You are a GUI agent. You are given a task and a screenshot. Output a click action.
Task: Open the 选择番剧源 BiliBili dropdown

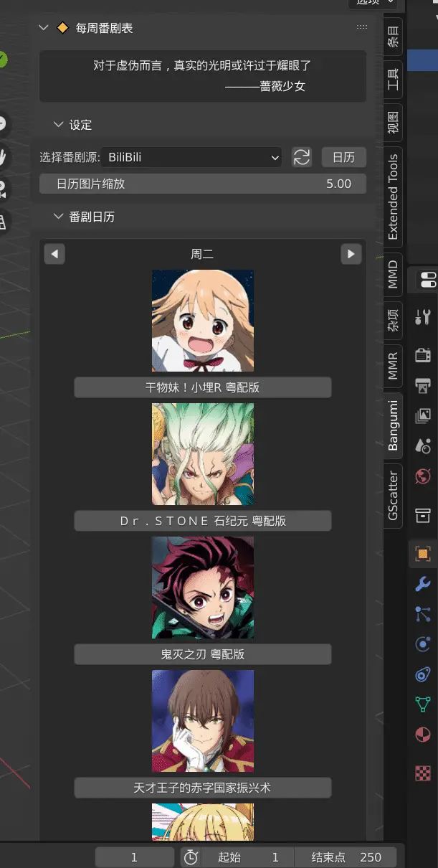point(191,157)
